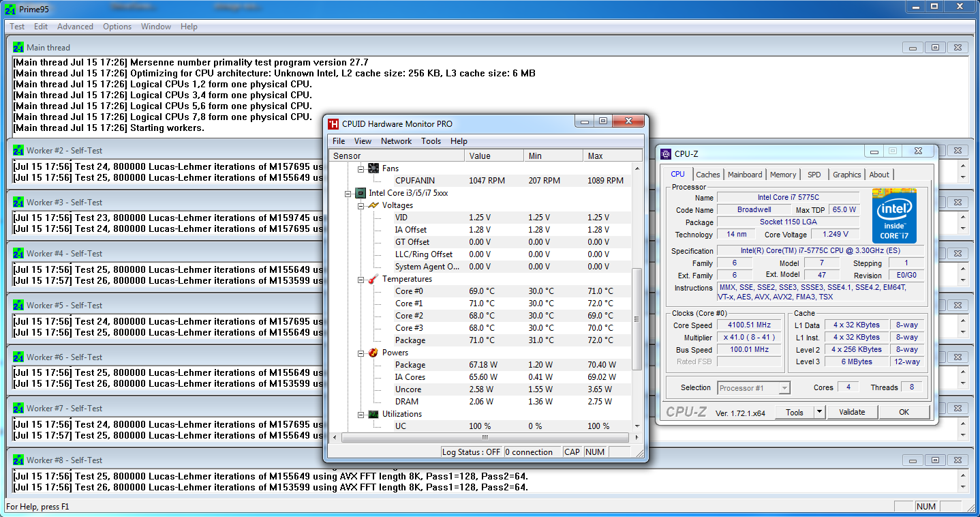Collapse the Fans tree node
Image resolution: width=980 pixels, height=517 pixels.
pyautogui.click(x=361, y=168)
